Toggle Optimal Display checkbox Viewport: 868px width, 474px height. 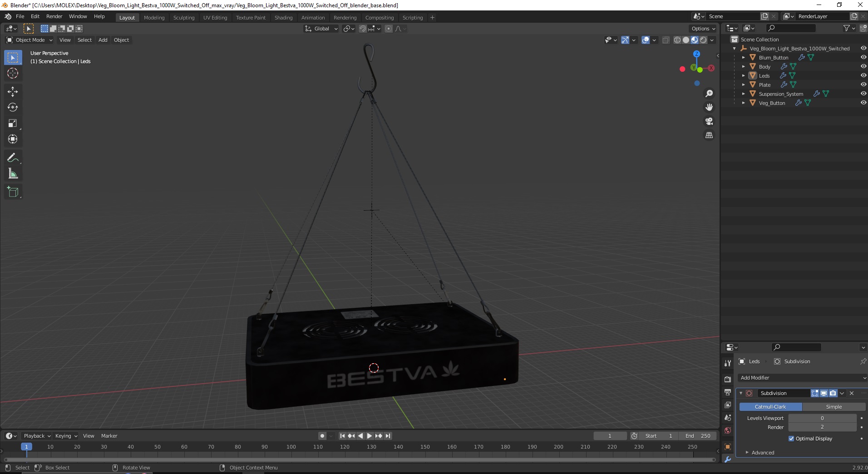(791, 439)
